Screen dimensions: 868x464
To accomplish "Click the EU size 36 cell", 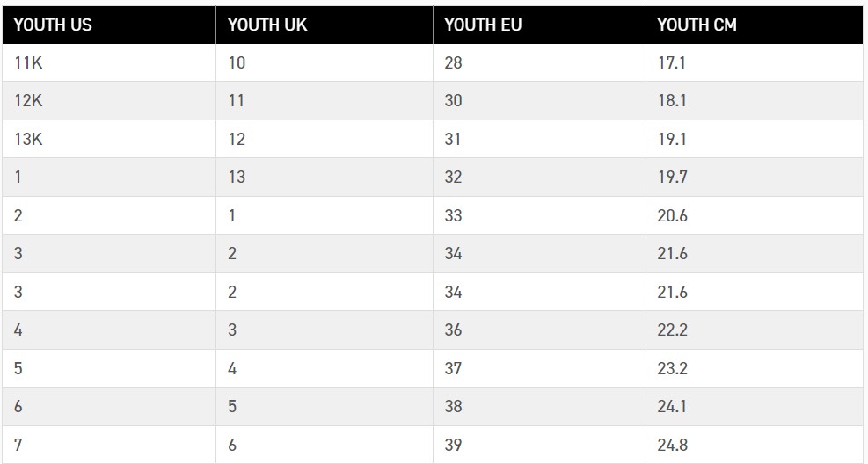I will coord(539,330).
